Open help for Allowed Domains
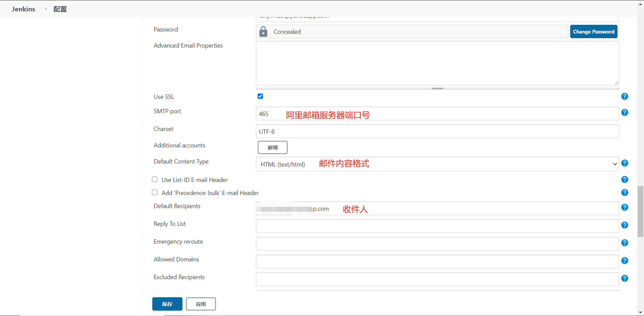 pyautogui.click(x=625, y=261)
